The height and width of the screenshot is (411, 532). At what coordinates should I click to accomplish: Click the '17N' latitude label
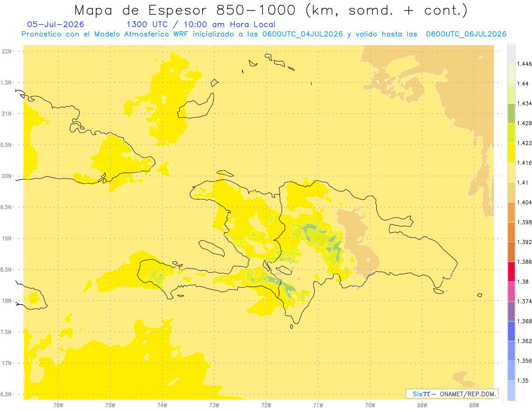pos(6,363)
